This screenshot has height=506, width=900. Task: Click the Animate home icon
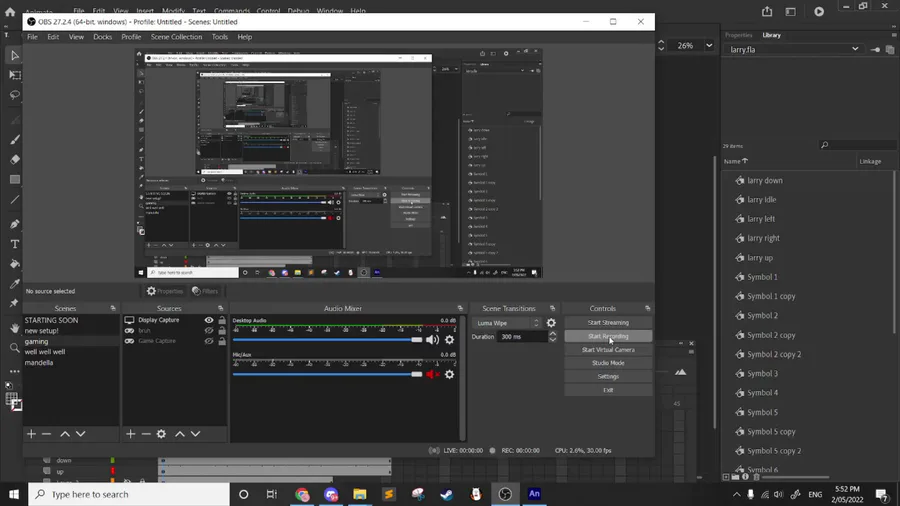tap(10, 11)
